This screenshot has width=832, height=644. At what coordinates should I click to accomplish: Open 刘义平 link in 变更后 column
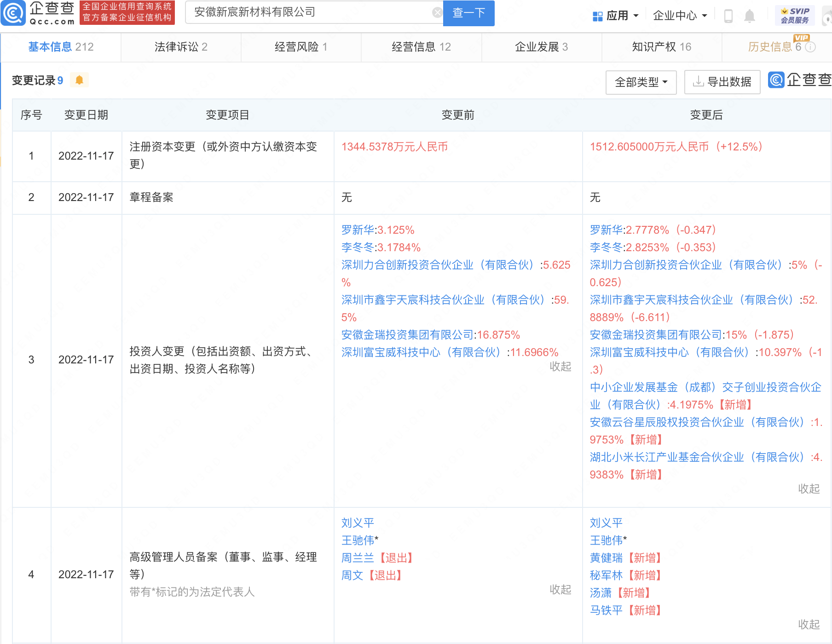coord(607,523)
